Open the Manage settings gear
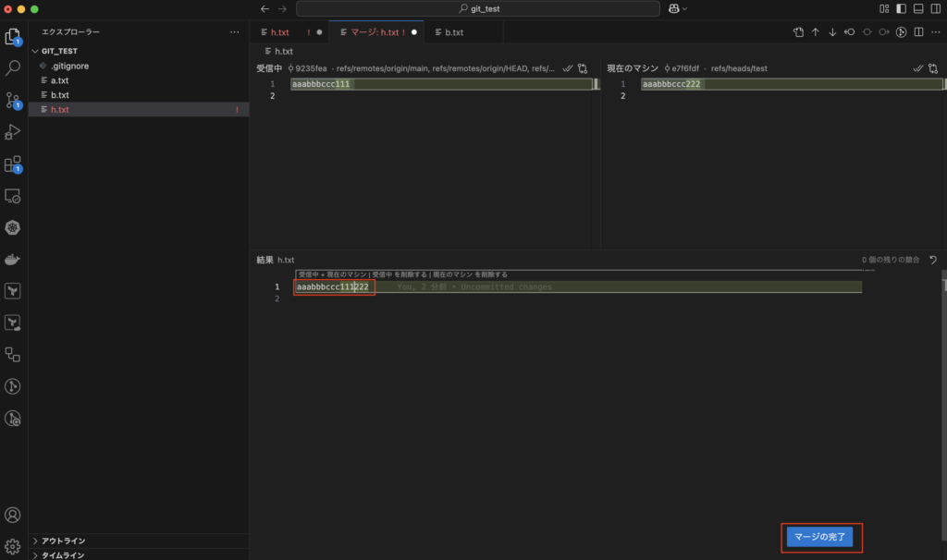 pos(13,547)
